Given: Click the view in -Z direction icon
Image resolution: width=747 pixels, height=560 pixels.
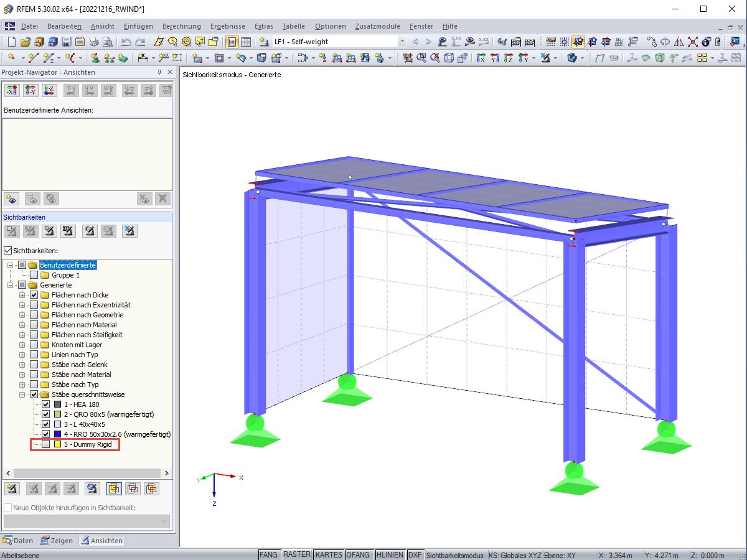Looking at the screenshot, I should point(50,91).
